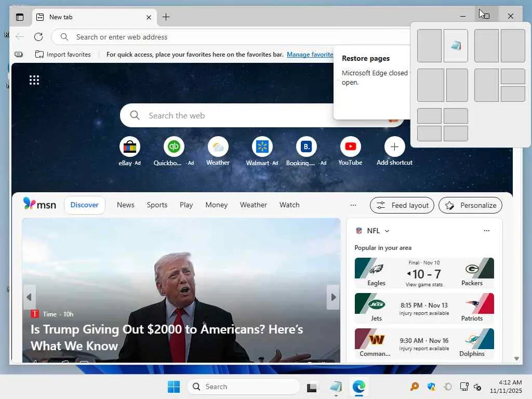This screenshot has width=532, height=399.
Task: Click Import favorites
Action: point(63,54)
